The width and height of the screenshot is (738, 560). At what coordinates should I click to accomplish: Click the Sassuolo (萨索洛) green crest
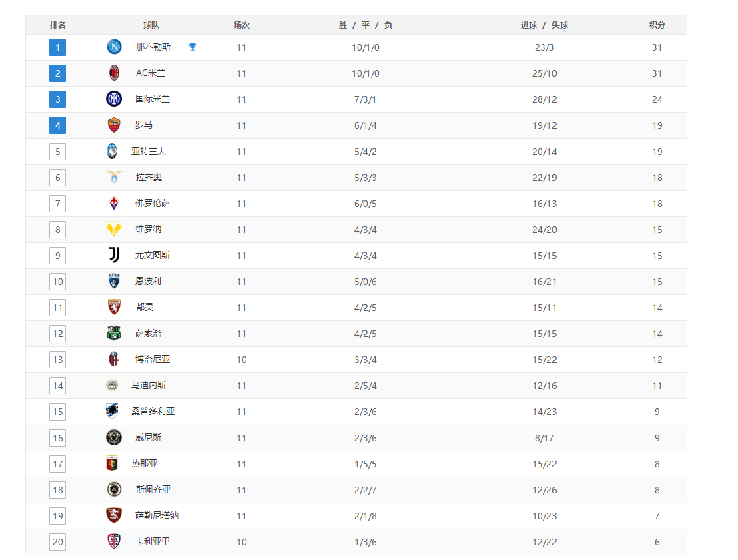point(114,333)
